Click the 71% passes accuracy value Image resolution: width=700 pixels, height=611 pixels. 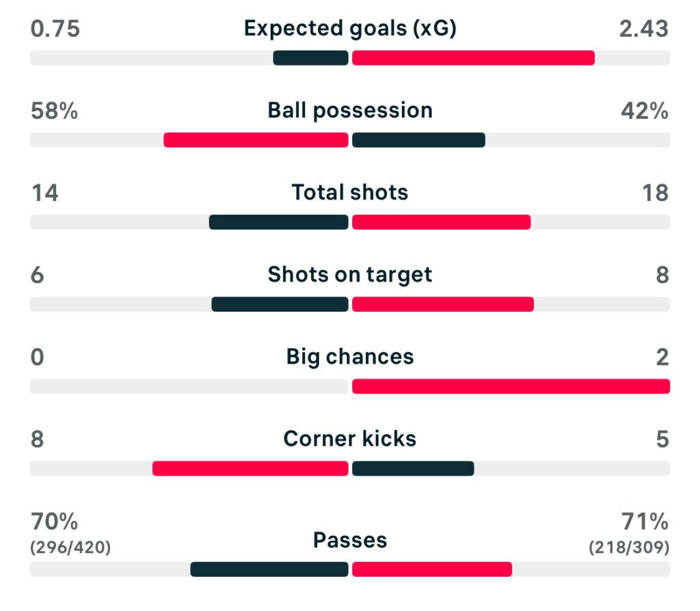(645, 522)
